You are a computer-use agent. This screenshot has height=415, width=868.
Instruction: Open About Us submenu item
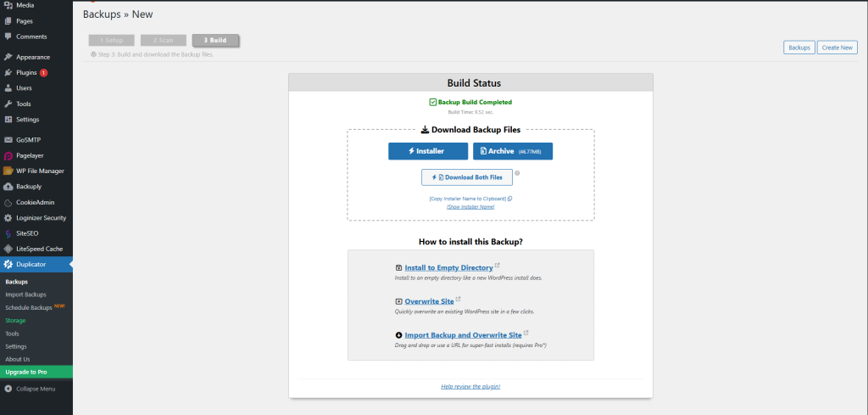[18, 359]
